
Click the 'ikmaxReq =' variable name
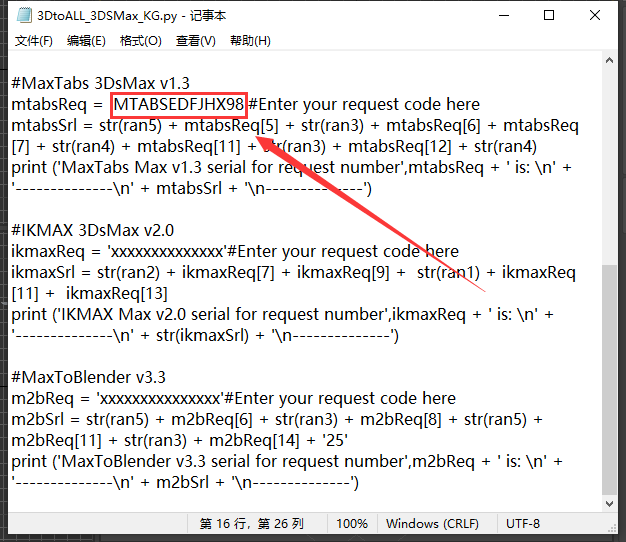pyautogui.click(x=55, y=252)
